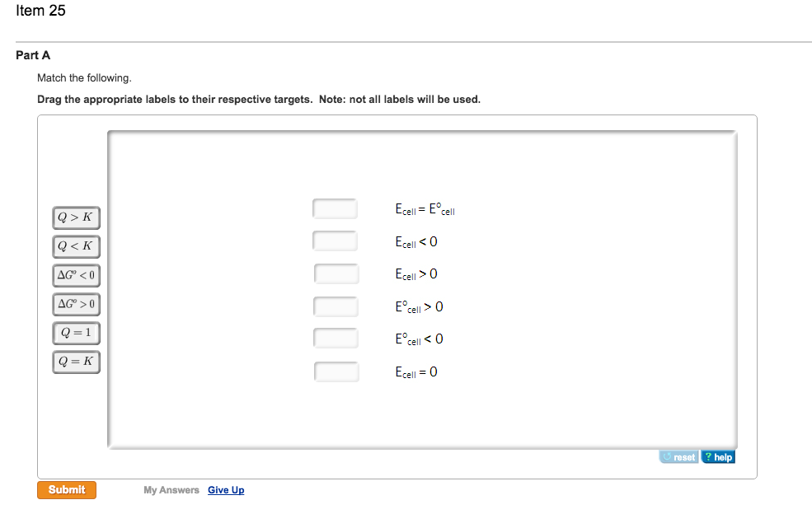
Task: Click the target box beside Ecell = 0
Action: tap(335, 371)
